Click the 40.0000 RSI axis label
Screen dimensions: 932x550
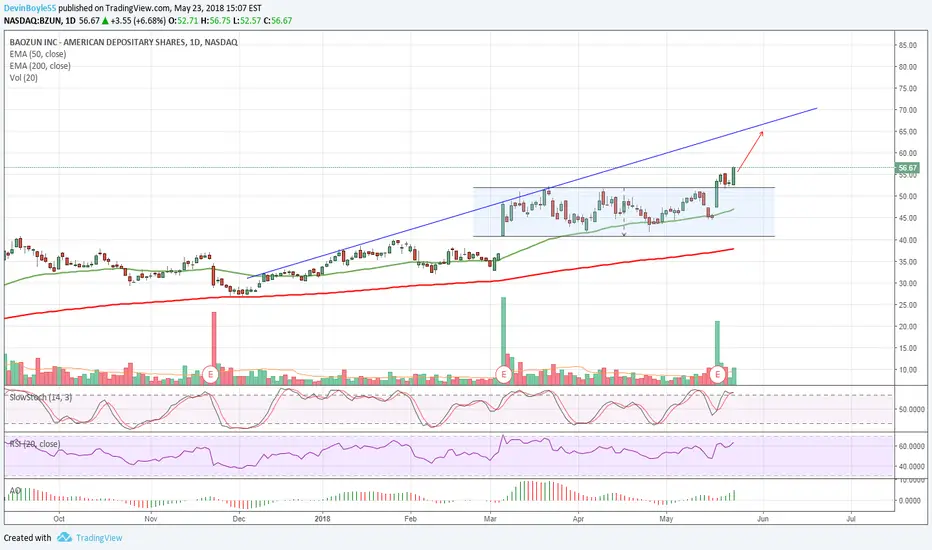point(911,466)
